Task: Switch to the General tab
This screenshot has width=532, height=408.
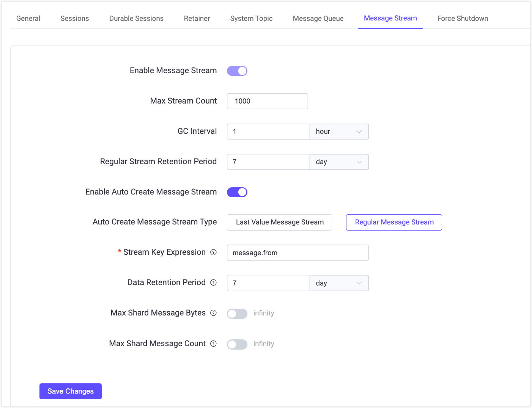Action: click(28, 18)
